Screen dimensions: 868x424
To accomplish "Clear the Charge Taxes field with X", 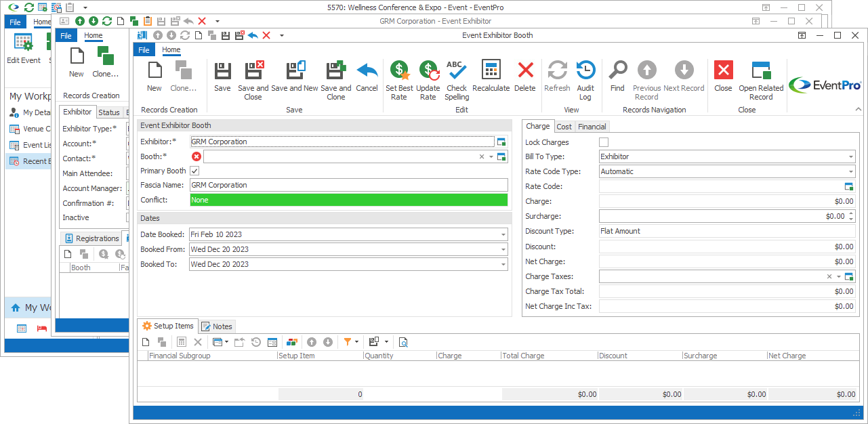I will click(829, 276).
